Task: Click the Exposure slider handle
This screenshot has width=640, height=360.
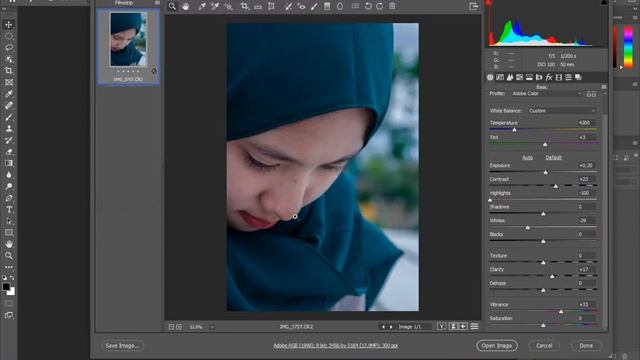Action: [x=546, y=173]
